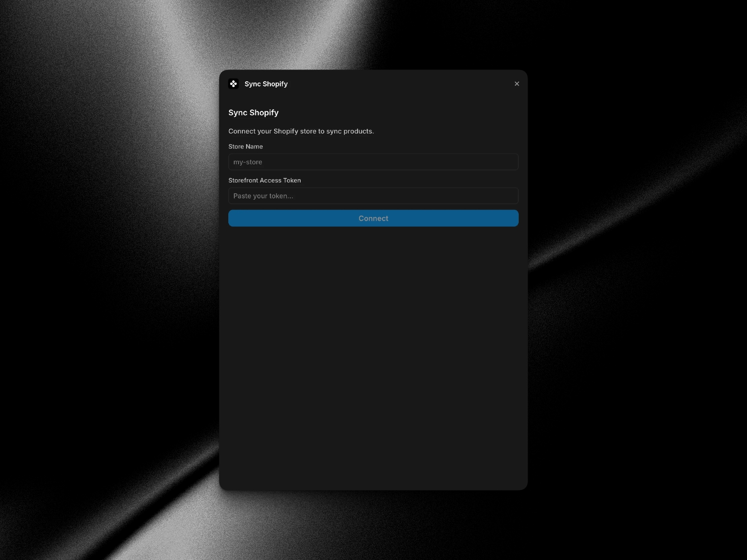The height and width of the screenshot is (560, 747).
Task: Click the token entry field below its label
Action: point(373,196)
